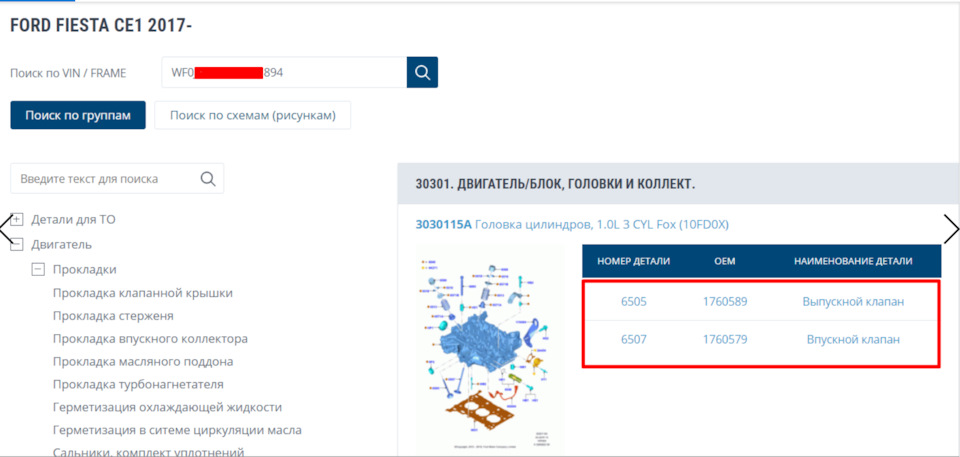Expand the 'Детали для ТО' tree node
The image size is (960, 457).
click(17, 219)
